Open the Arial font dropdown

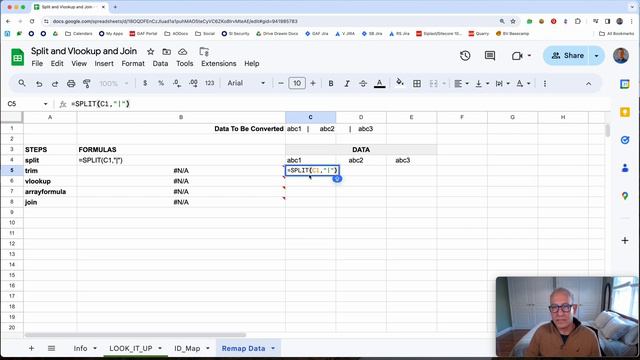coord(246,83)
